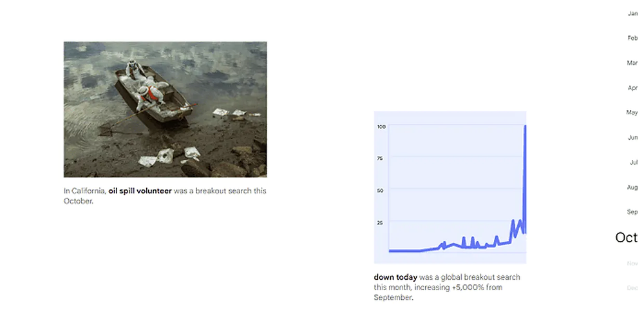Open the down today trend chart
The height and width of the screenshot is (310, 644).
tap(450, 188)
